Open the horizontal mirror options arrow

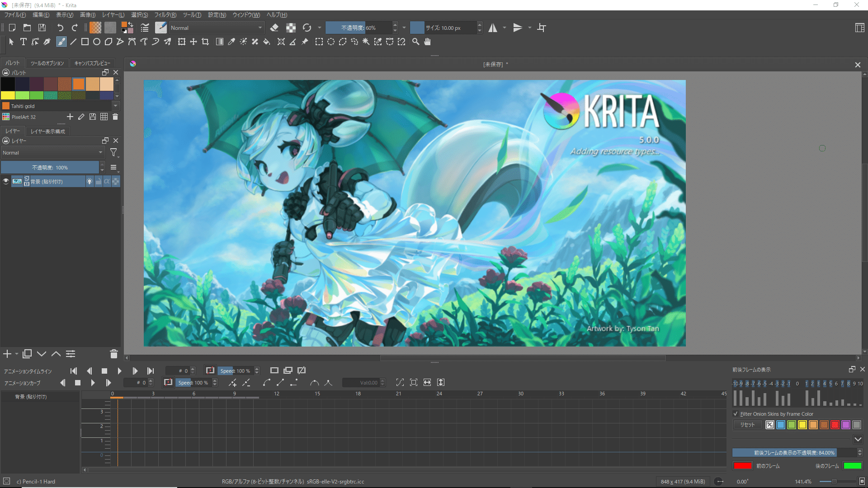505,28
